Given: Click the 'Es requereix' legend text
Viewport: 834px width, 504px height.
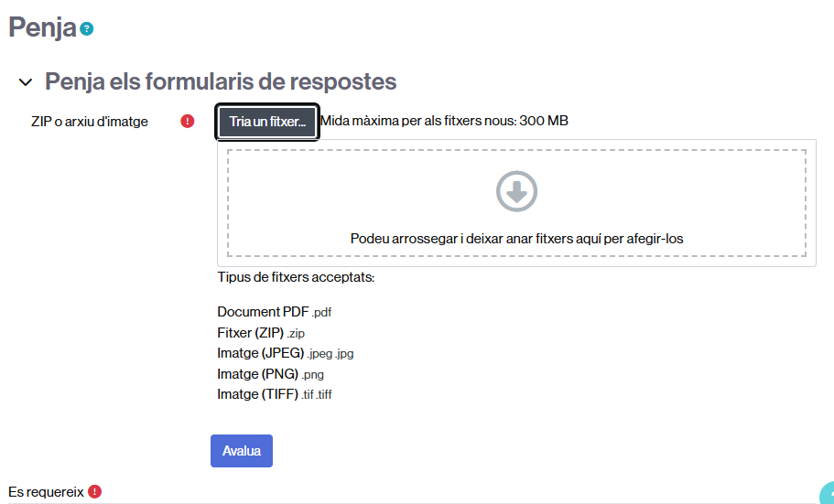Looking at the screenshot, I should pyautogui.click(x=46, y=492).
